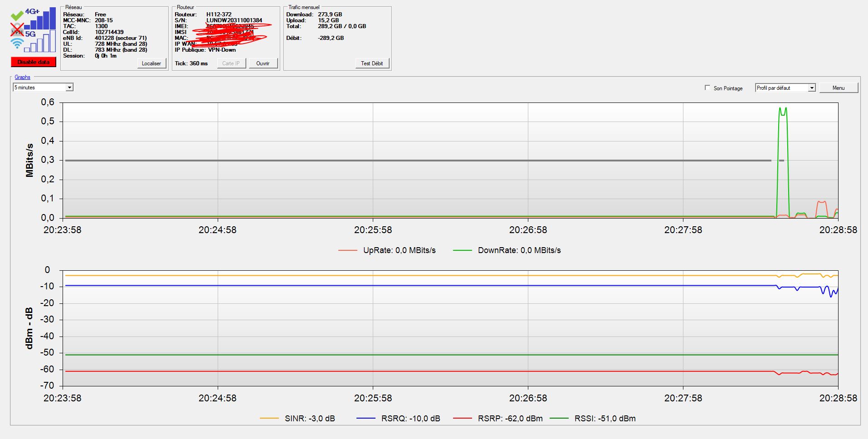The width and height of the screenshot is (868, 439).
Task: Click the green RSSI line in the signal graph
Action: [452, 355]
